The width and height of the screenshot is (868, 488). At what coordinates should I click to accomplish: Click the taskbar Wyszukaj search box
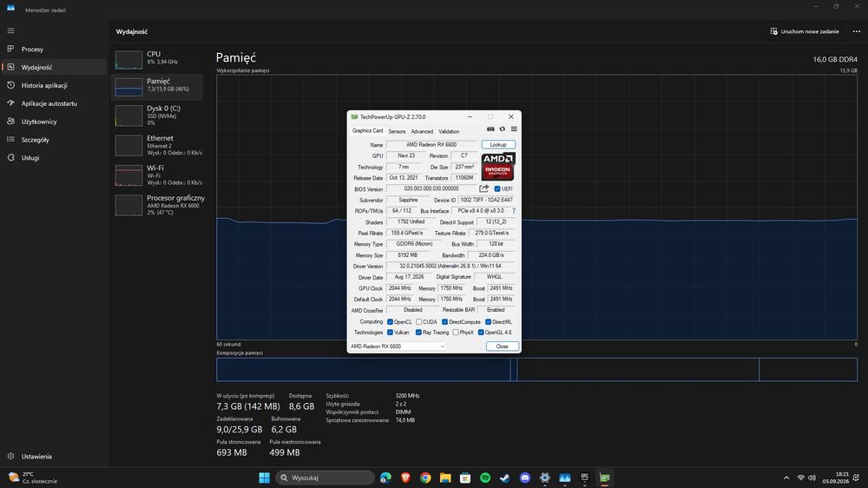click(x=325, y=478)
